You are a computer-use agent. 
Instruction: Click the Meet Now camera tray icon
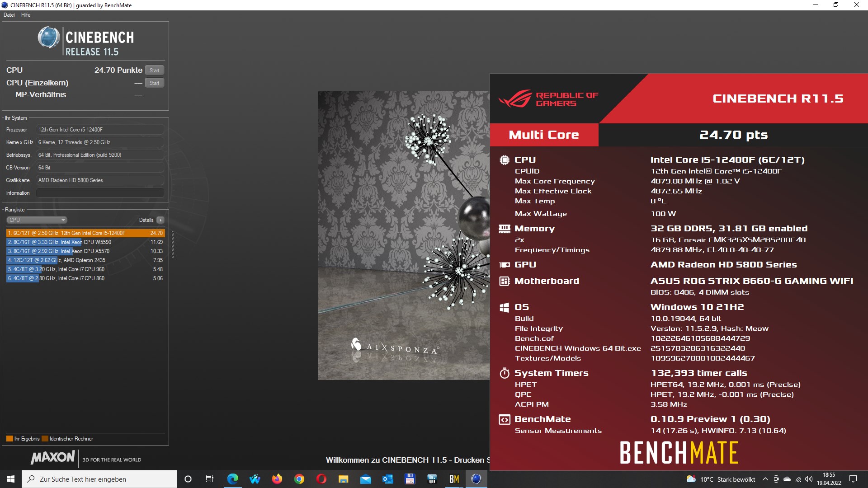click(776, 479)
